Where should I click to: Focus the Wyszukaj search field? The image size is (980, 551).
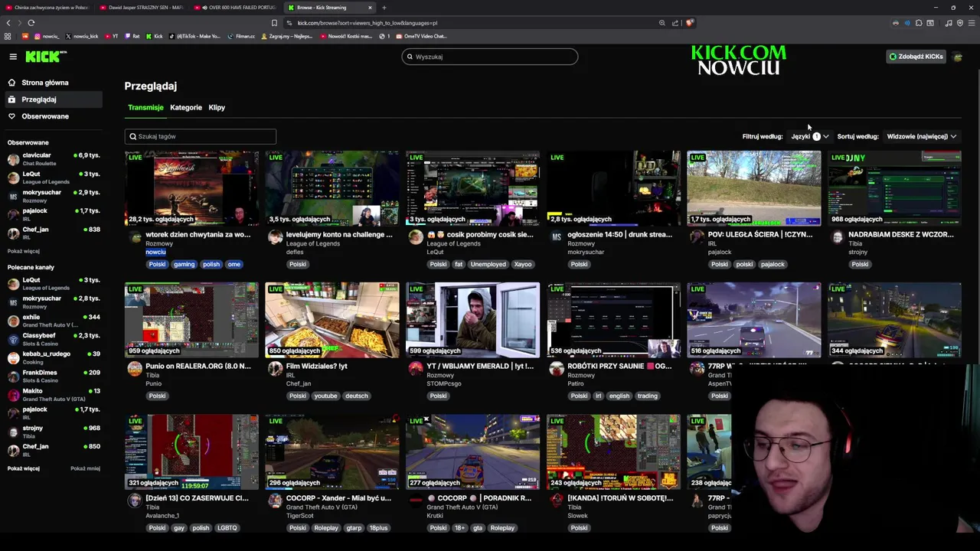[490, 57]
